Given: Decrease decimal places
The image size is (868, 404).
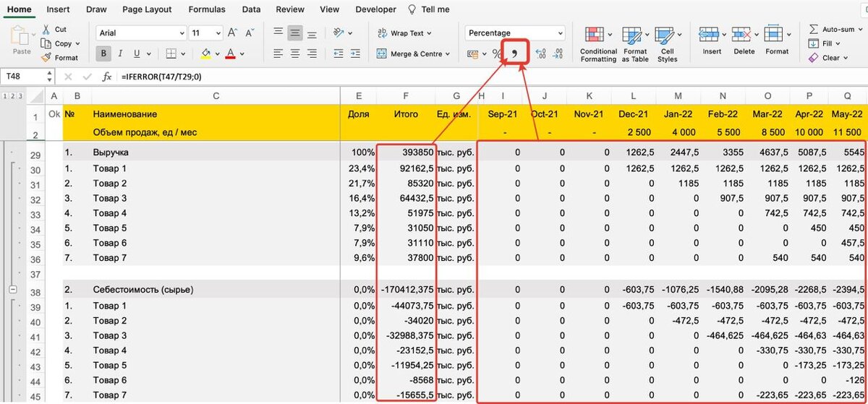Looking at the screenshot, I should point(558,53).
